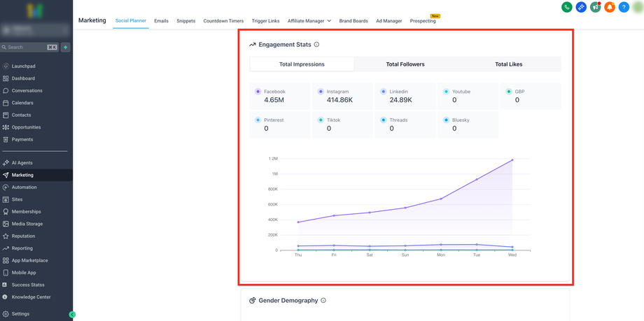The image size is (644, 321).
Task: Go to Automation in the sidebar
Action: [24, 187]
